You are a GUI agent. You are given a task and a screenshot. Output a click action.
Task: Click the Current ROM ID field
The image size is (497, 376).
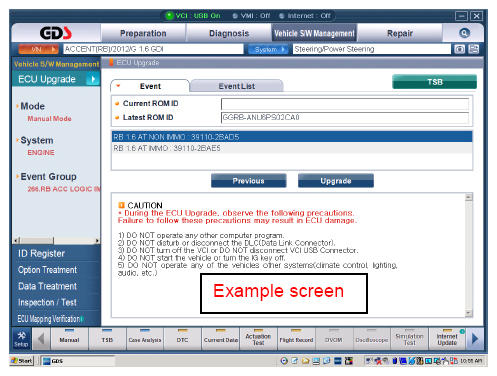pyautogui.click(x=345, y=104)
